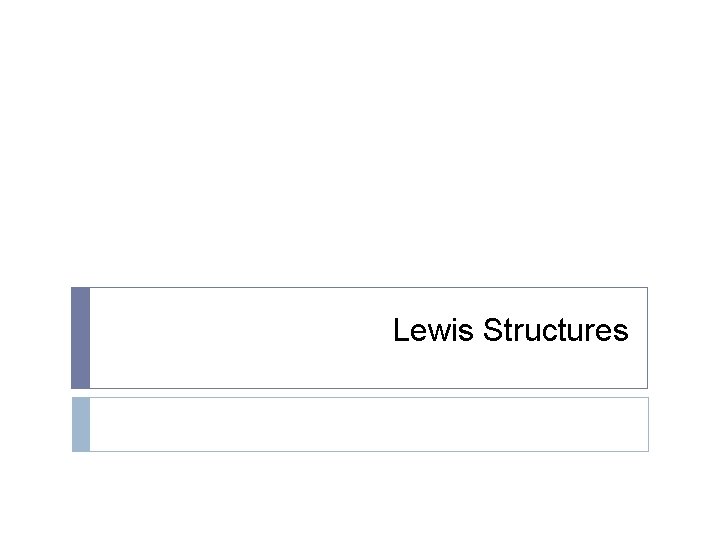Click the last letter "s" of Structures
The height and width of the screenshot is (540, 720).
coord(621,332)
